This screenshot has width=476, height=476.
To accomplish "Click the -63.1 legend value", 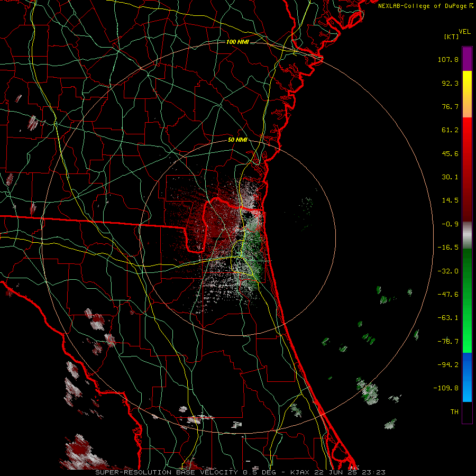I will click(448, 318).
